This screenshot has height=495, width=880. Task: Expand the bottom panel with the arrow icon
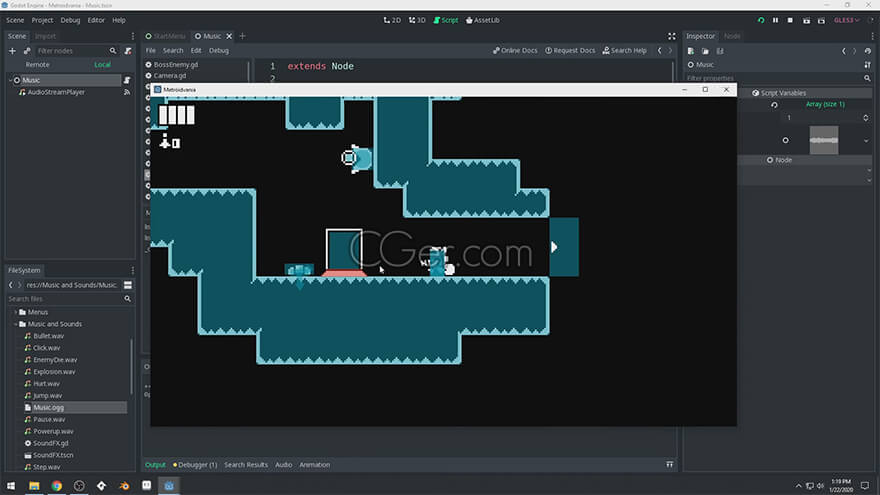click(670, 465)
